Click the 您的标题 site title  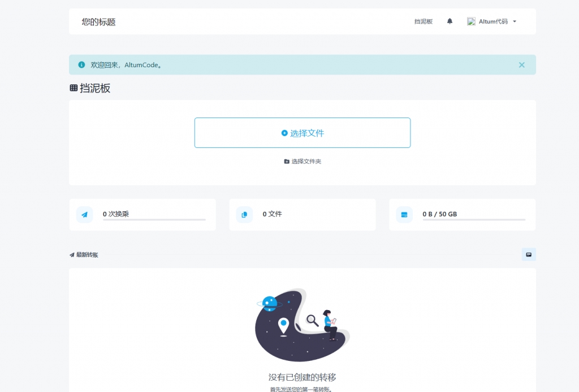coord(98,22)
